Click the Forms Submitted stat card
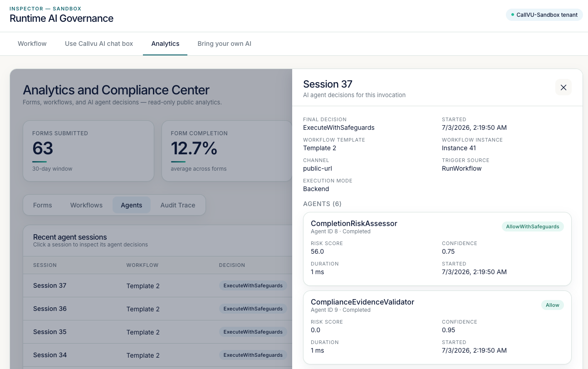Image resolution: width=588 pixels, height=369 pixels. coord(88,151)
